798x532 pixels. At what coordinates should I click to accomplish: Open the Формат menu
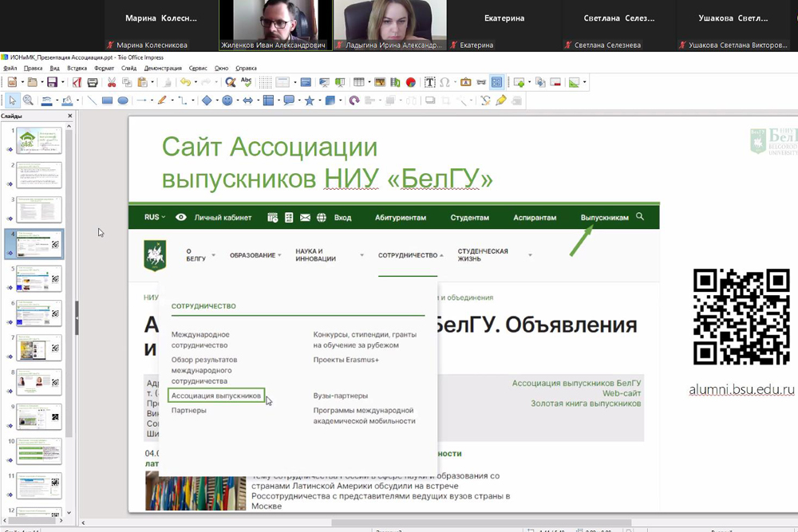pyautogui.click(x=104, y=69)
